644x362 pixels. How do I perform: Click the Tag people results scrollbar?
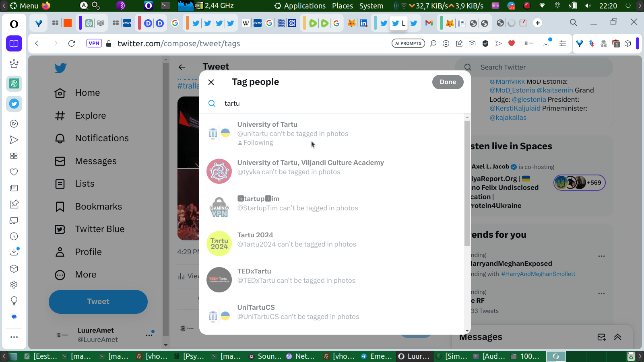(x=467, y=183)
